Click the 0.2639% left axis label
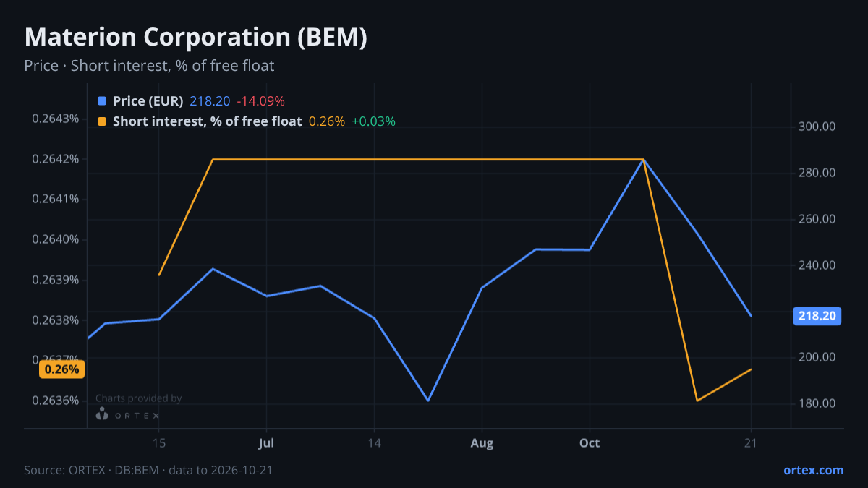This screenshot has height=488, width=868. point(56,281)
